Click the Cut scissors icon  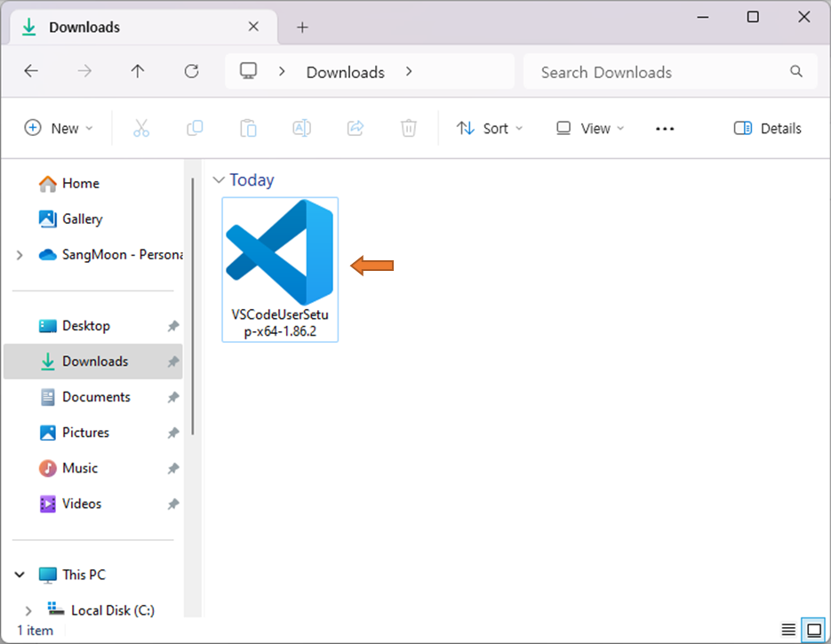141,128
